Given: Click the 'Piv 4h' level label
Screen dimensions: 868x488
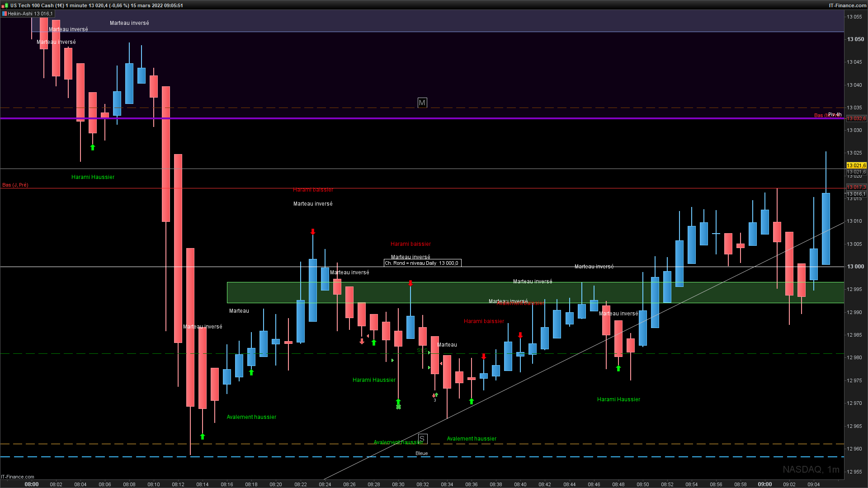Looking at the screenshot, I should [835, 115].
